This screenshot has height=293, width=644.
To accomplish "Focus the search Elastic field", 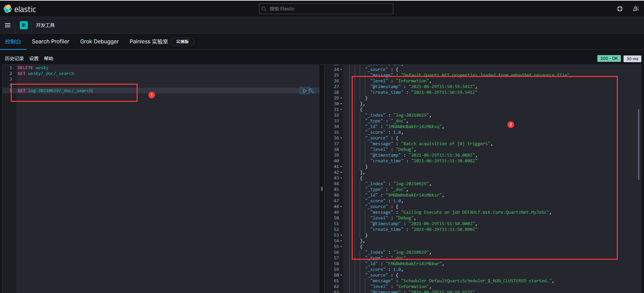I will 326,9.
